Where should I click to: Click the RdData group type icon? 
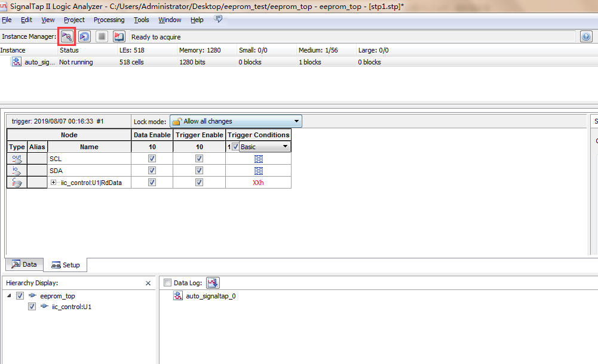[17, 183]
